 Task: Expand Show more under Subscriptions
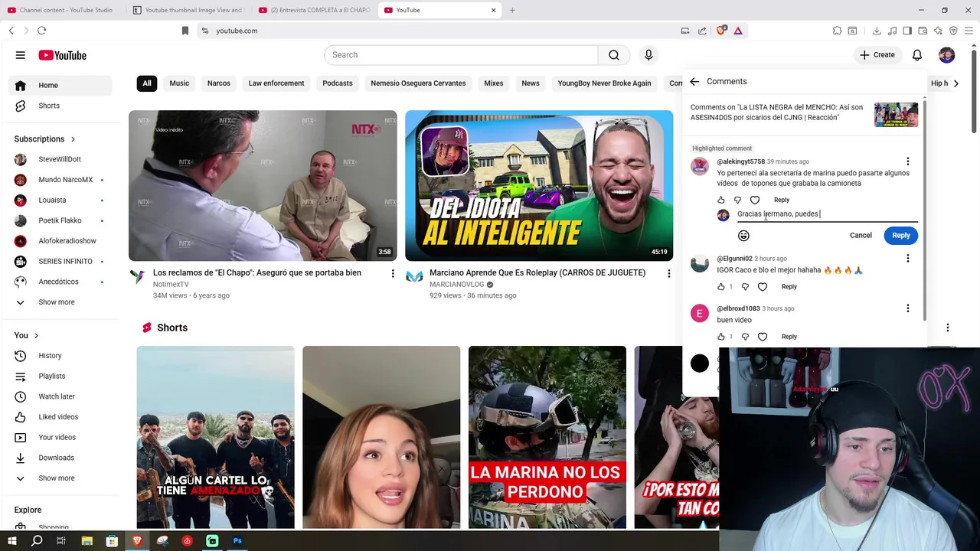60,302
